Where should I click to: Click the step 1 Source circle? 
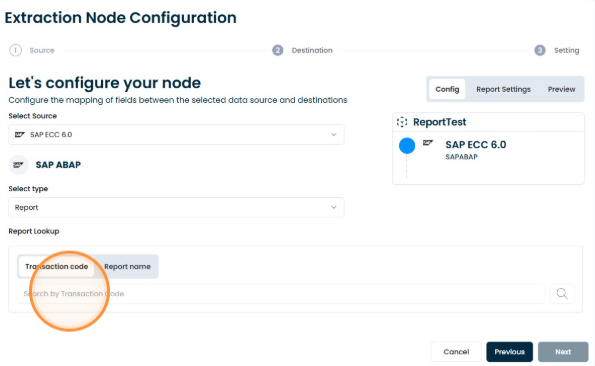pos(16,50)
